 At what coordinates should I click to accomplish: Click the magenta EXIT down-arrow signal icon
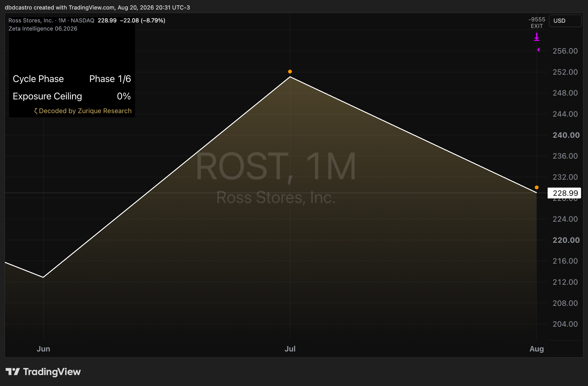click(537, 37)
